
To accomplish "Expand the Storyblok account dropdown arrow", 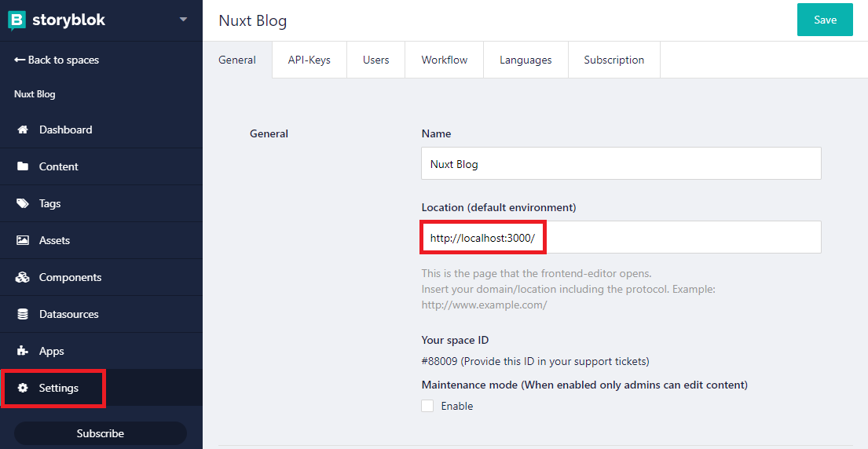I will (183, 20).
